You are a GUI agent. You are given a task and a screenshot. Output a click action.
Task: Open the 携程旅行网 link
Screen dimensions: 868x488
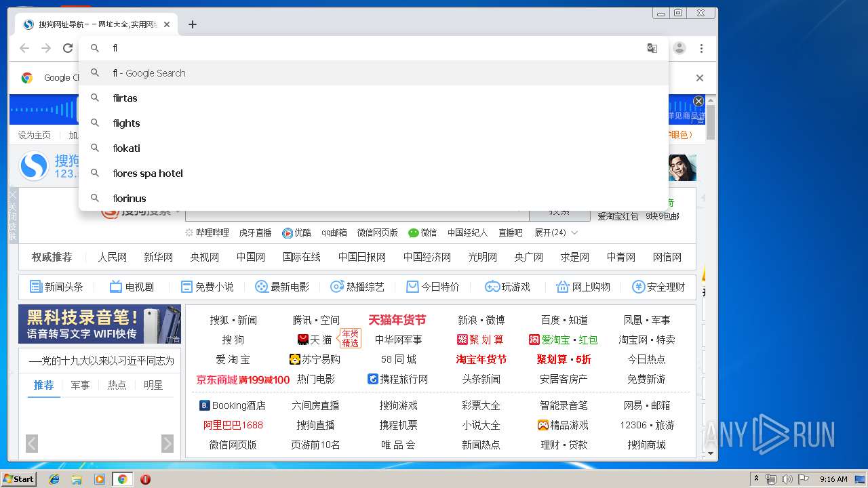397,379
